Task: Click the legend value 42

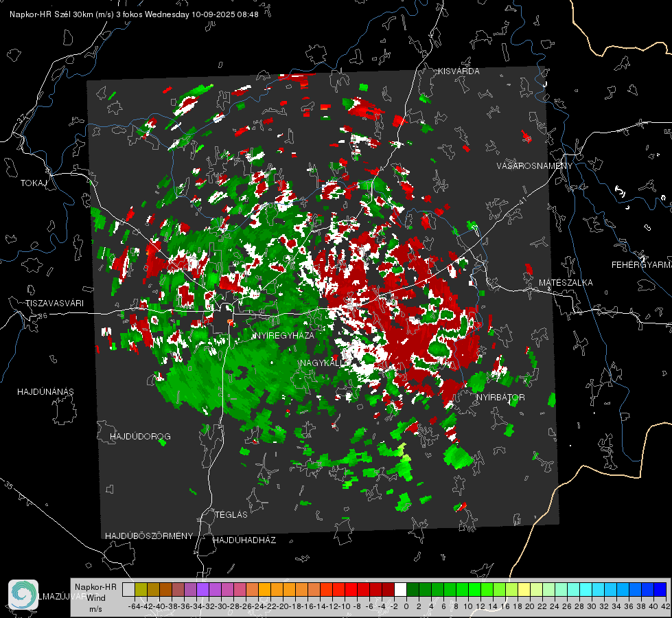Action: click(x=666, y=606)
